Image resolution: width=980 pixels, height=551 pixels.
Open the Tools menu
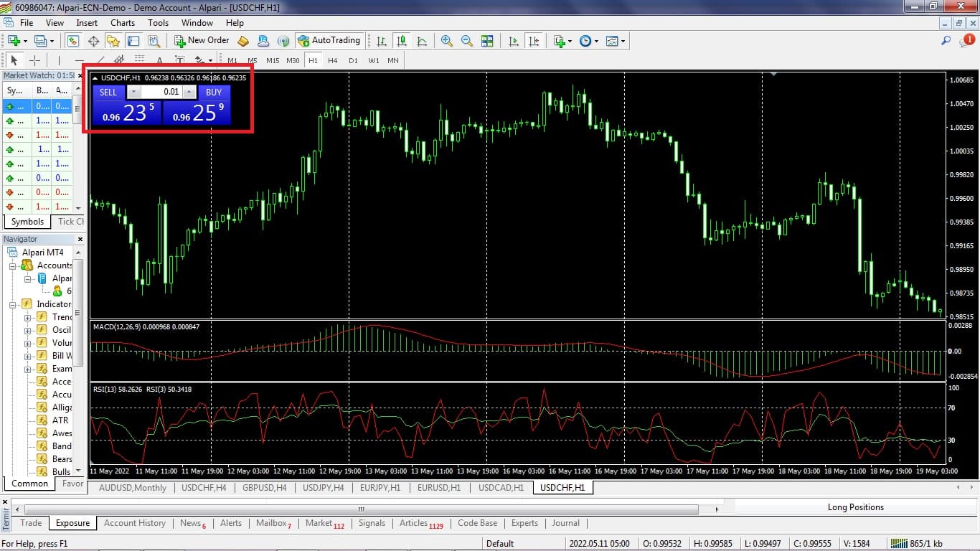[x=158, y=22]
